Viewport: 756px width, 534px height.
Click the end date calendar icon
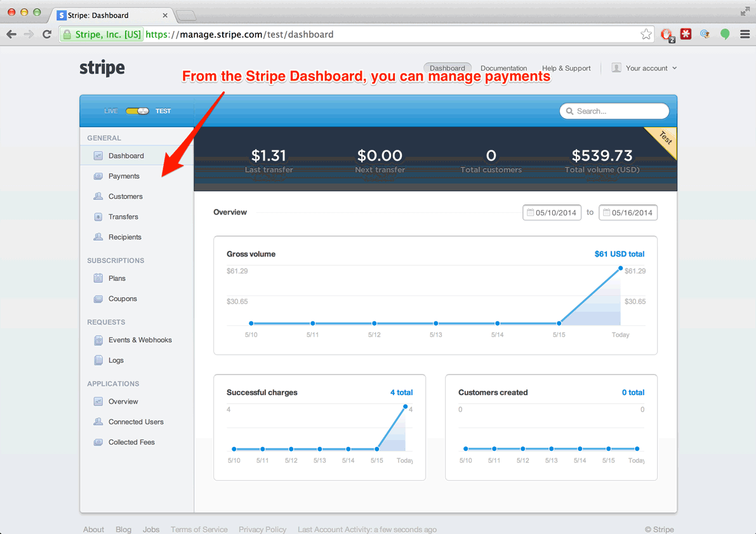coord(607,212)
